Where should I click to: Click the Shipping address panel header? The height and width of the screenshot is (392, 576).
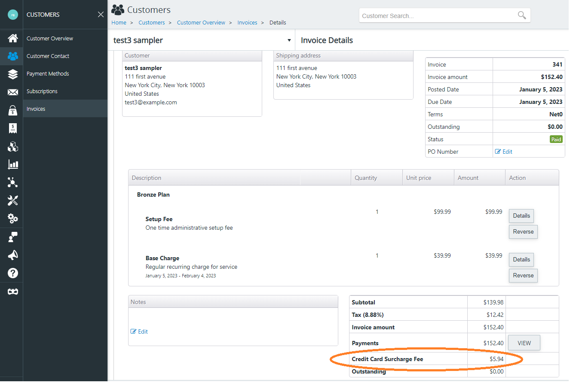(x=343, y=55)
